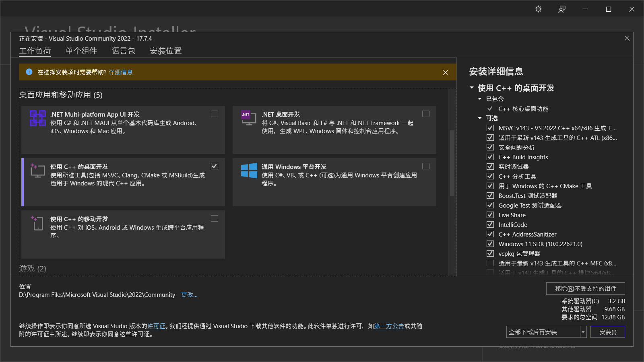Click the info icon in the help banner
Viewport: 644px width, 362px height.
tap(29, 72)
